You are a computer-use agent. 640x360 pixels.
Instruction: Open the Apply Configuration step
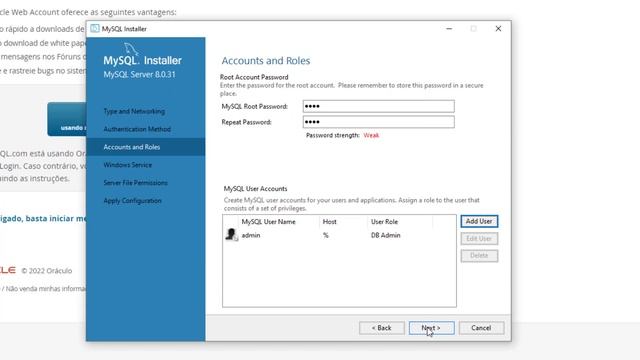click(133, 201)
